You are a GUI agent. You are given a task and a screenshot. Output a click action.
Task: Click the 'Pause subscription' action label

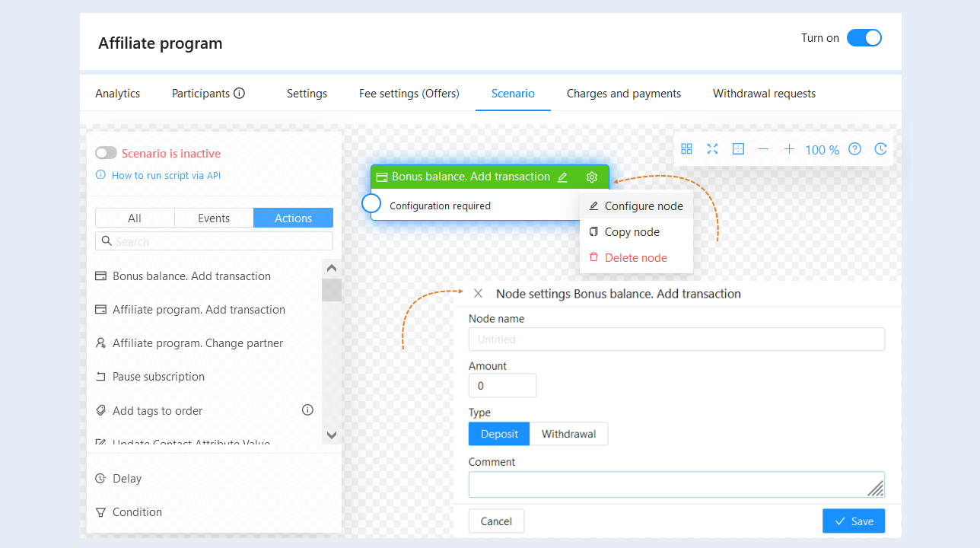pos(158,377)
